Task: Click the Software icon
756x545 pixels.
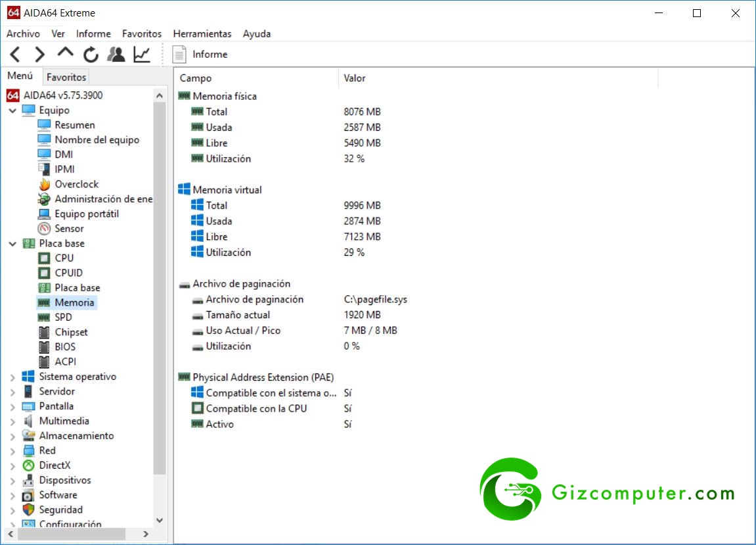Action: click(x=28, y=495)
